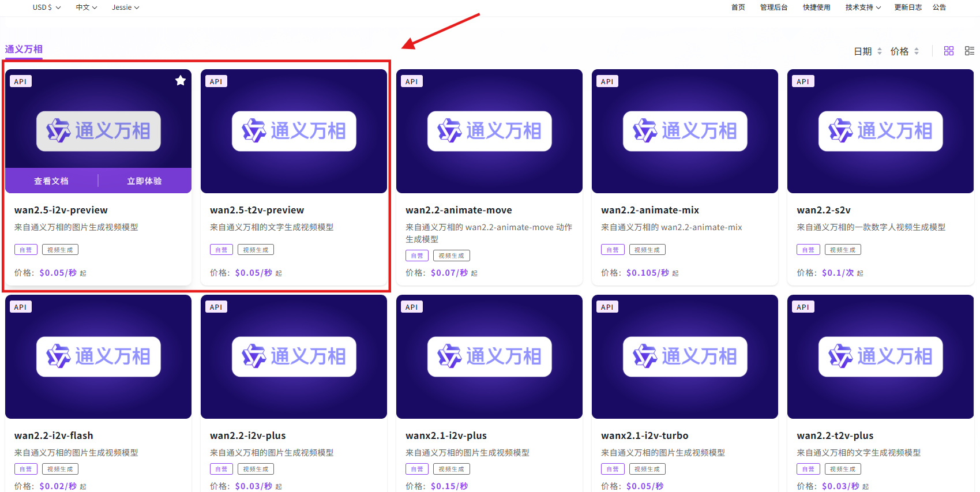The width and height of the screenshot is (980, 492).
Task: Click wan2.2-i2v-plus card thumbnail
Action: (294, 356)
